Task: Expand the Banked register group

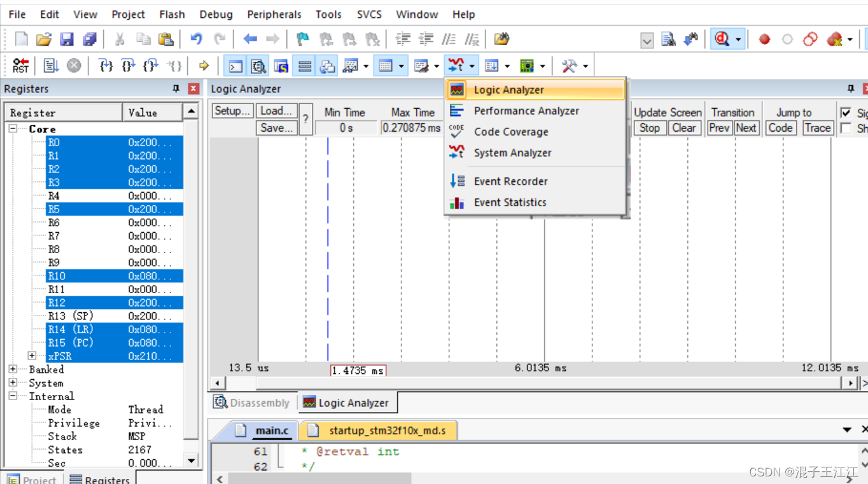Action: click(13, 369)
